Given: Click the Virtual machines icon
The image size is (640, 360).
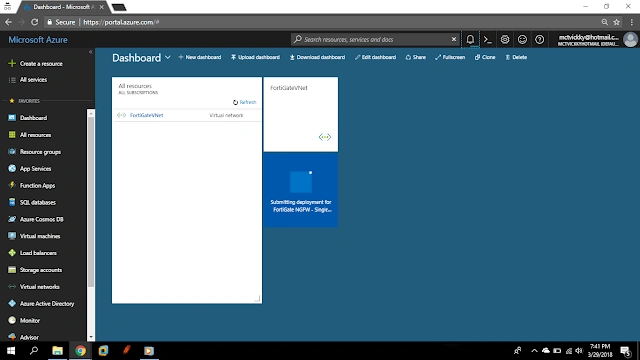Looking at the screenshot, I should tap(12, 236).
